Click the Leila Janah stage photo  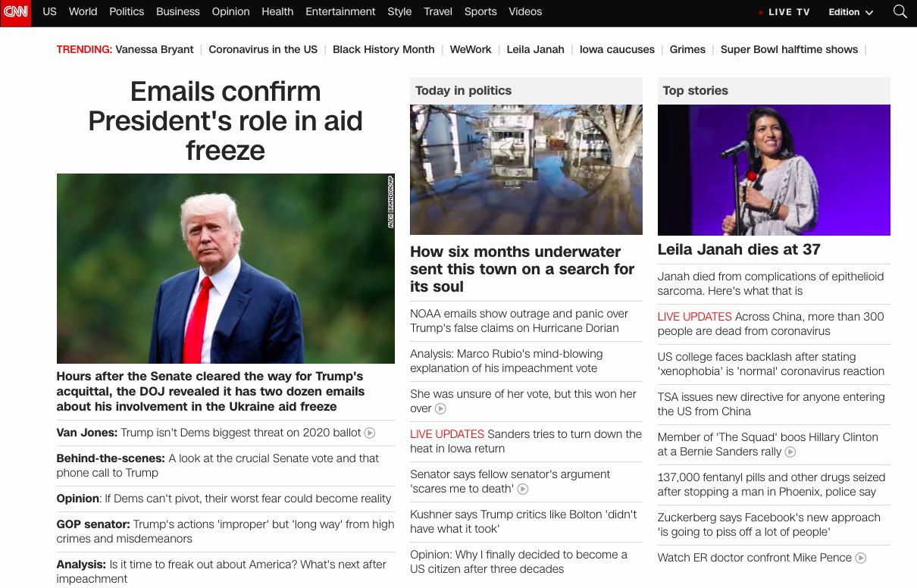[774, 170]
